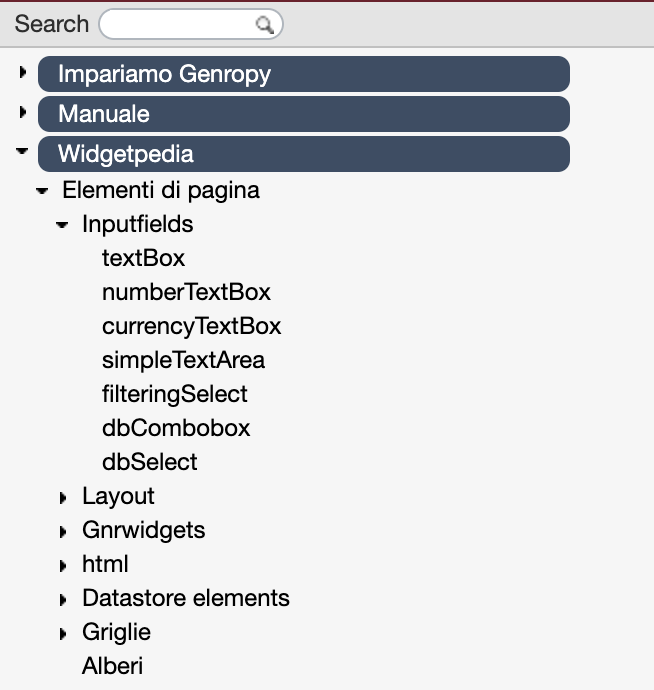
Task: Select filteringSelect in the tree
Action: [175, 394]
